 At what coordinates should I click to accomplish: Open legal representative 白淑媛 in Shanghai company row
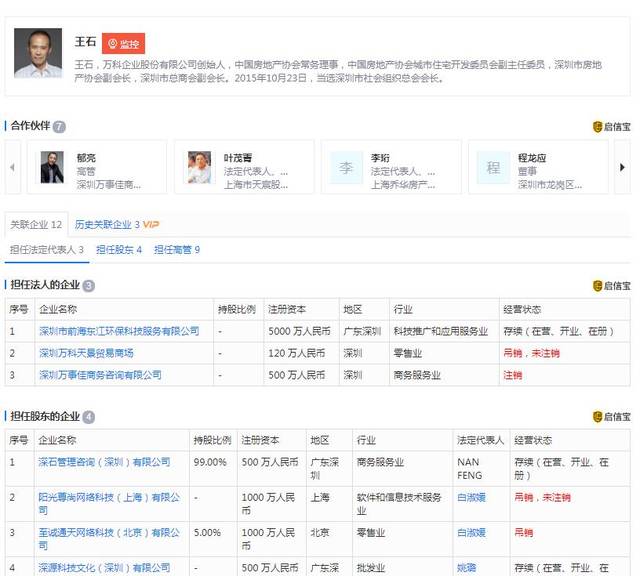[x=471, y=498]
